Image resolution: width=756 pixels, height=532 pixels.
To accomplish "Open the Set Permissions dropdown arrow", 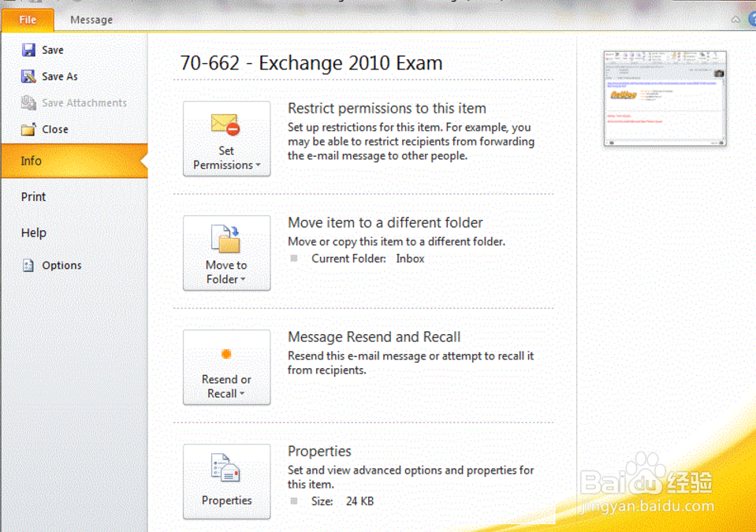I will (258, 165).
